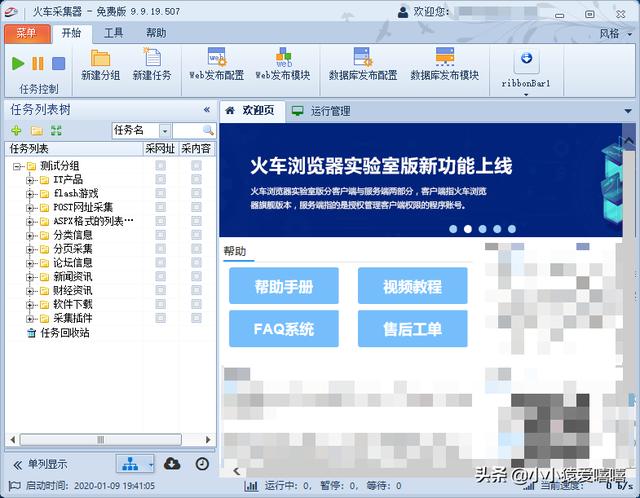640x498 pixels.
Task: Select the last banner carousel dot
Action: 512,229
